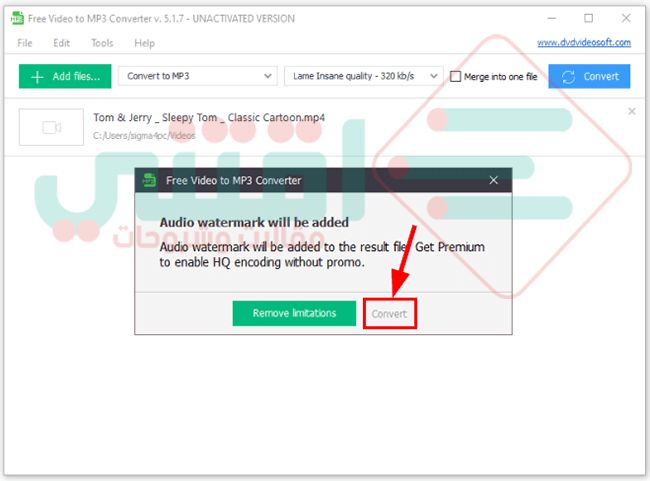Open the Help menu
Image resolution: width=650 pixels, height=481 pixels.
144,43
